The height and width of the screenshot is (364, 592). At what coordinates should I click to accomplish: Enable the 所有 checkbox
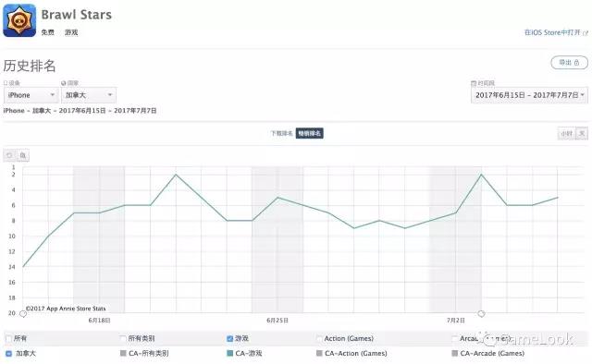9,339
